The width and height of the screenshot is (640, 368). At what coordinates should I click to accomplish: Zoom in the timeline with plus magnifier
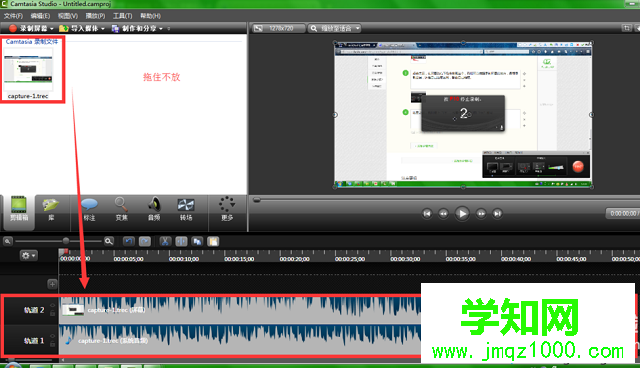[109, 241]
